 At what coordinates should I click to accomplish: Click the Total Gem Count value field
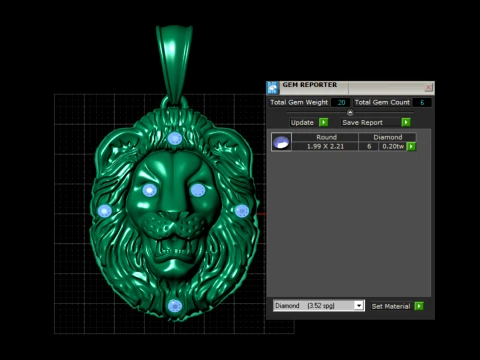click(x=422, y=102)
